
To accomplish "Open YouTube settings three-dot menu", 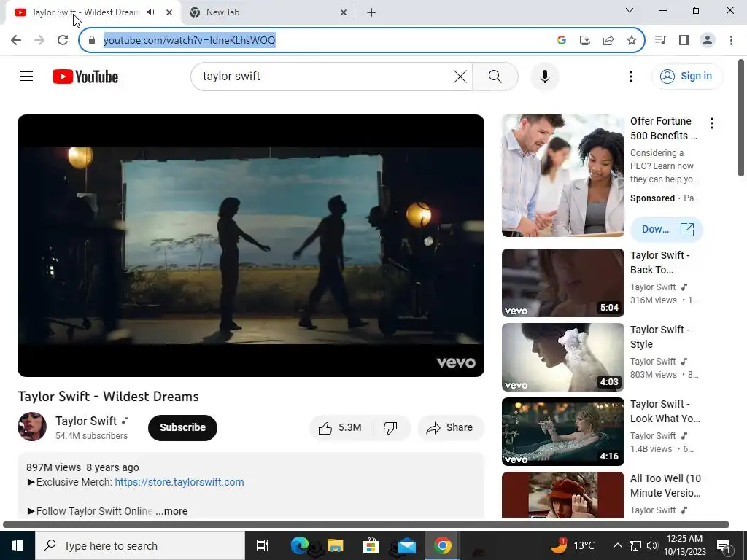I will point(631,76).
